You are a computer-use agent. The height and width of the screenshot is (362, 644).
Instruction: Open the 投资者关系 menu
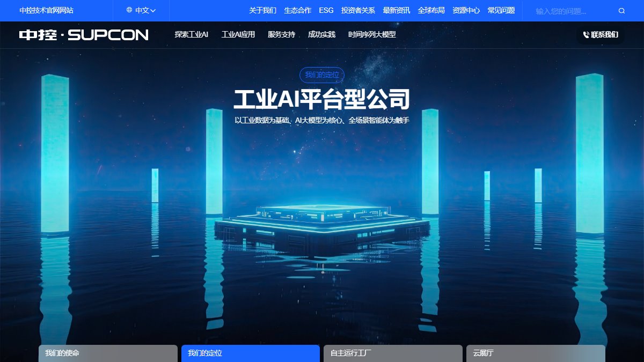click(358, 10)
